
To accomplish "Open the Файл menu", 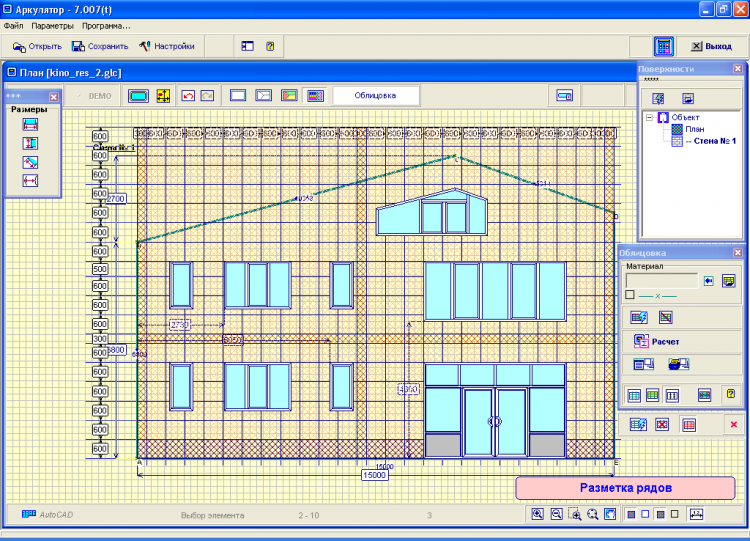I will 13,26.
